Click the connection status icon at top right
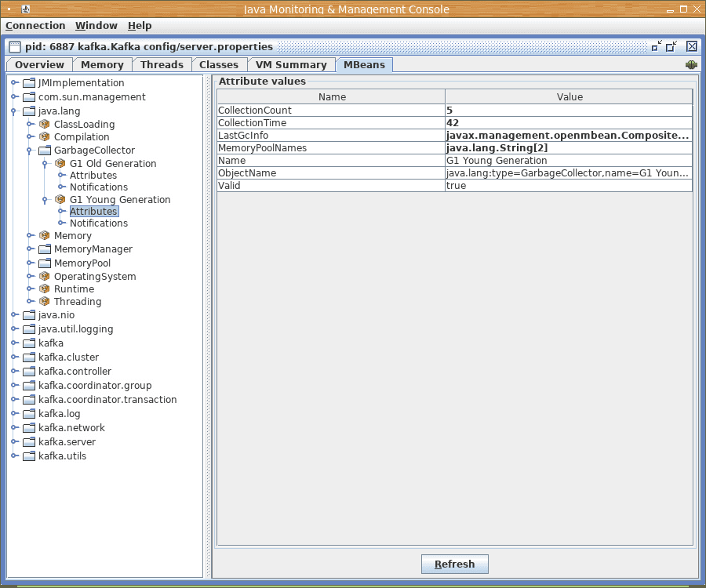The height and width of the screenshot is (588, 706). coord(691,65)
